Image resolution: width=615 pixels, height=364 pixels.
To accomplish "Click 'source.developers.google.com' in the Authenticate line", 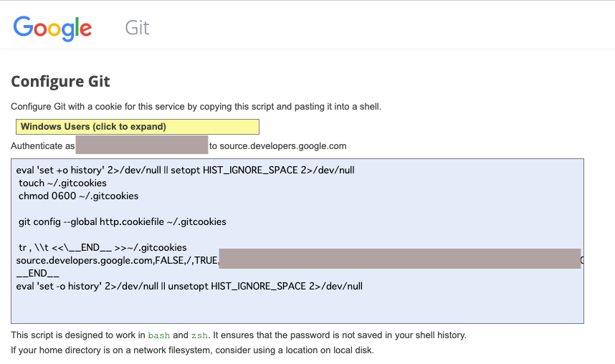I will point(282,146).
